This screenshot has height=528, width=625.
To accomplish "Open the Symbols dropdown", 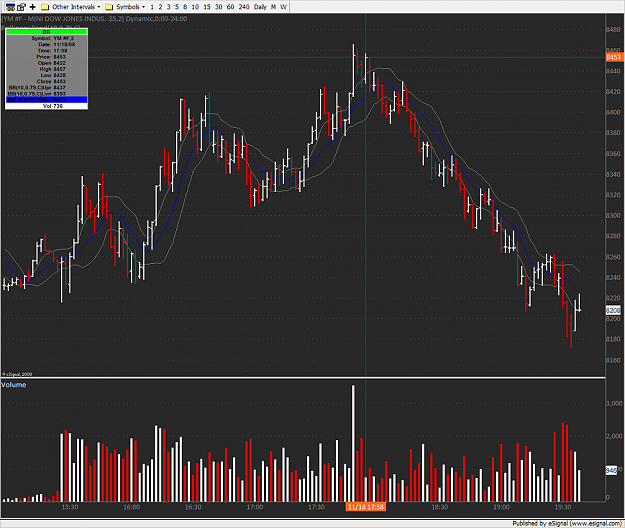I will [x=130, y=7].
